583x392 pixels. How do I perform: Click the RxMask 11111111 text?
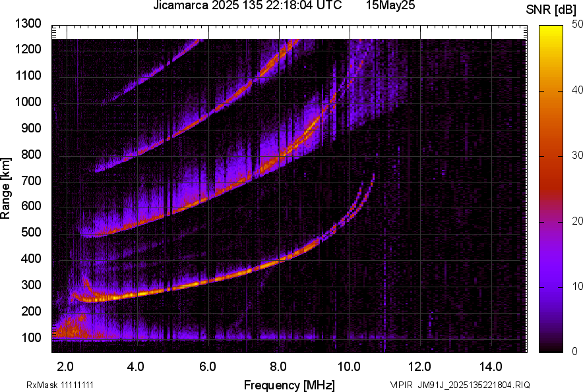tap(65, 385)
